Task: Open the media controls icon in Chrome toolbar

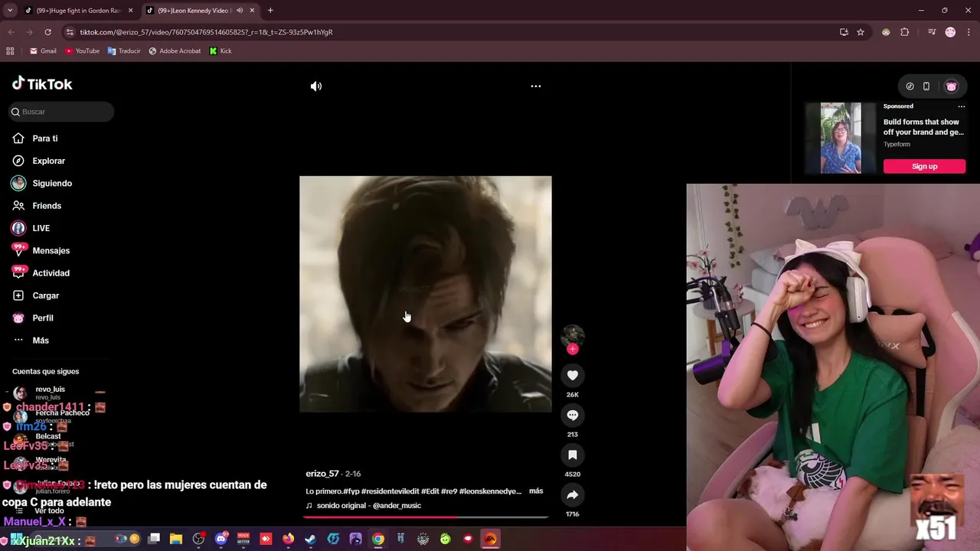Action: click(932, 32)
